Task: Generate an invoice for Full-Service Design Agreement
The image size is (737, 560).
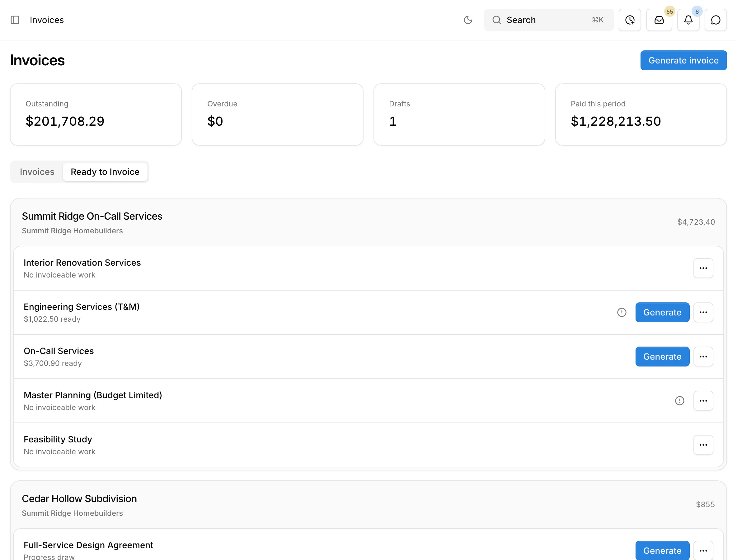Action: click(662, 550)
